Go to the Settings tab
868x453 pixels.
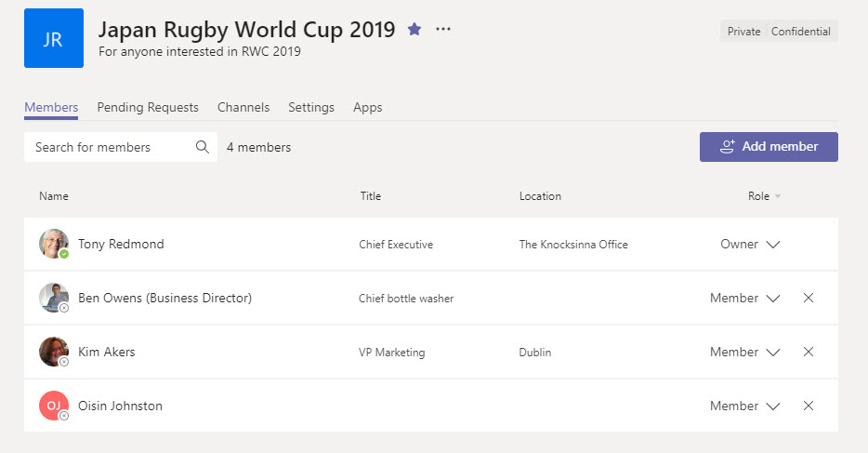tap(310, 107)
